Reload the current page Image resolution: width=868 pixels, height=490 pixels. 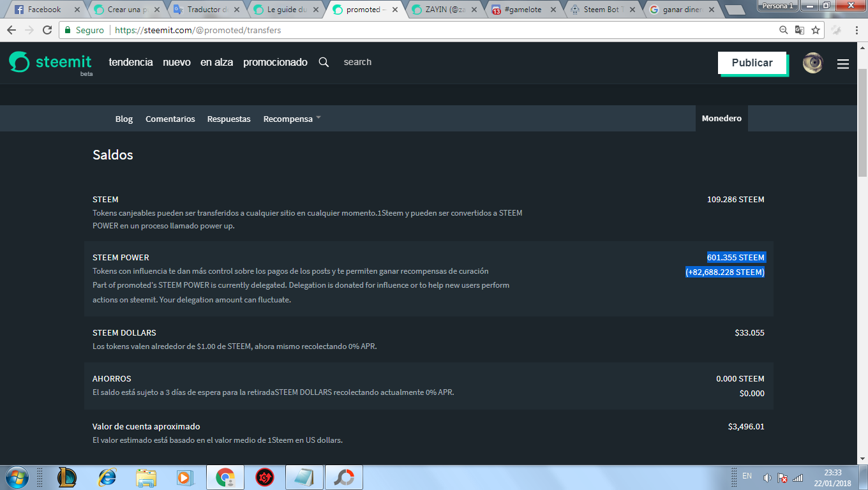tap(47, 30)
